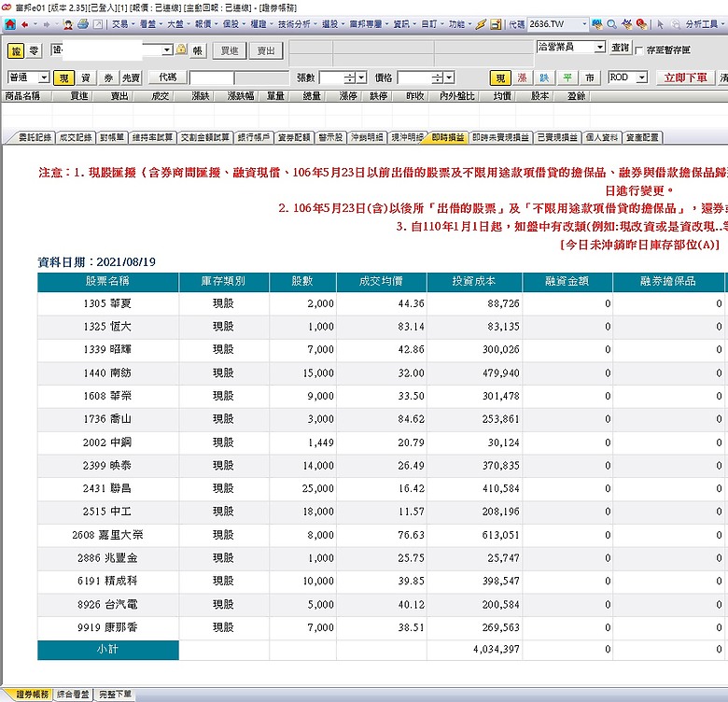Click the grayed-out zoom tool icon
This screenshot has width=728, height=702.
coord(676,24)
